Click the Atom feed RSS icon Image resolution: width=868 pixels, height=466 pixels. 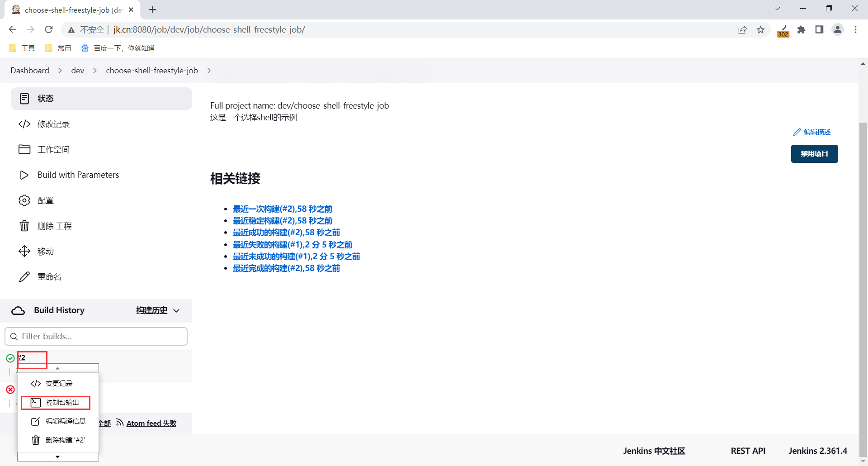click(x=120, y=423)
